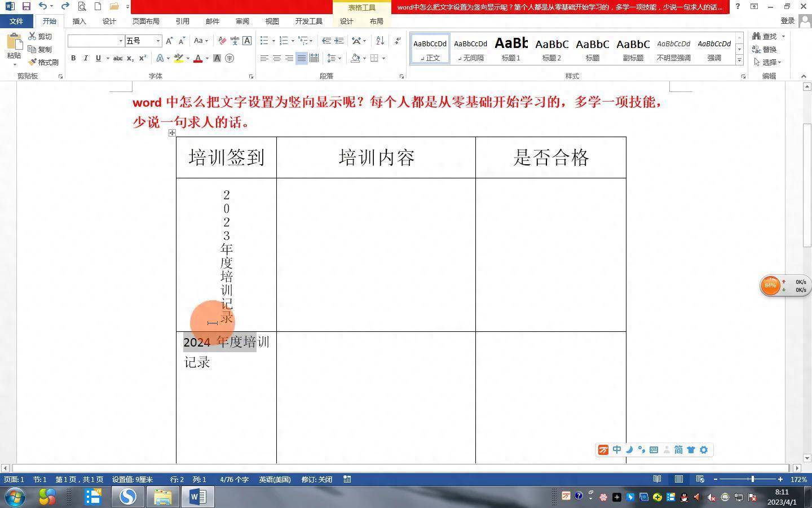Image resolution: width=812 pixels, height=508 pixels.
Task: Apply yellow text highlight color
Action: click(178, 58)
